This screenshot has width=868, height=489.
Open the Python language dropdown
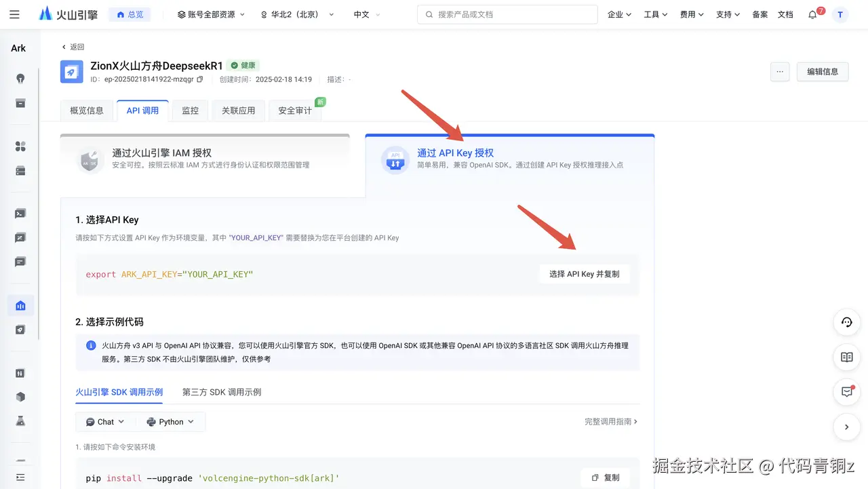click(170, 422)
